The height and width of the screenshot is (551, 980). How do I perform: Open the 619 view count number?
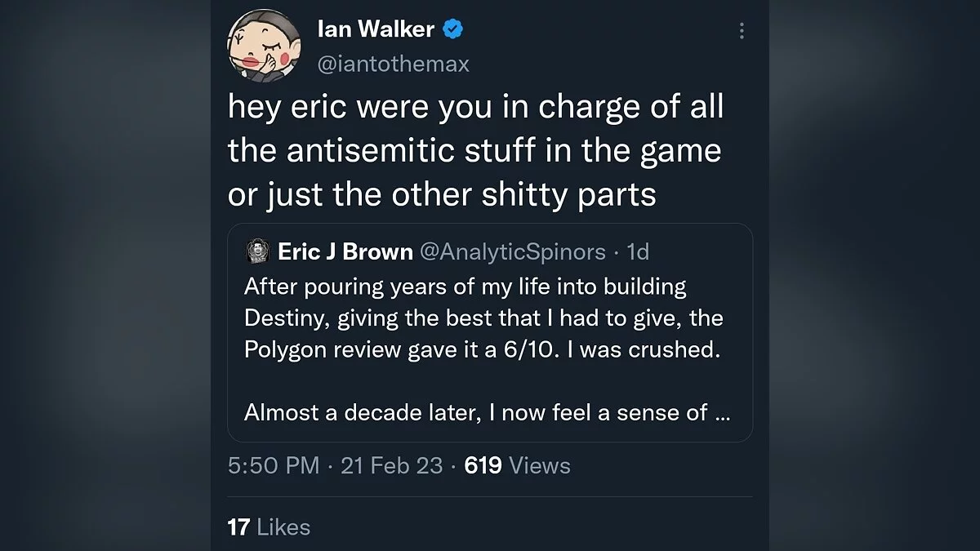482,465
